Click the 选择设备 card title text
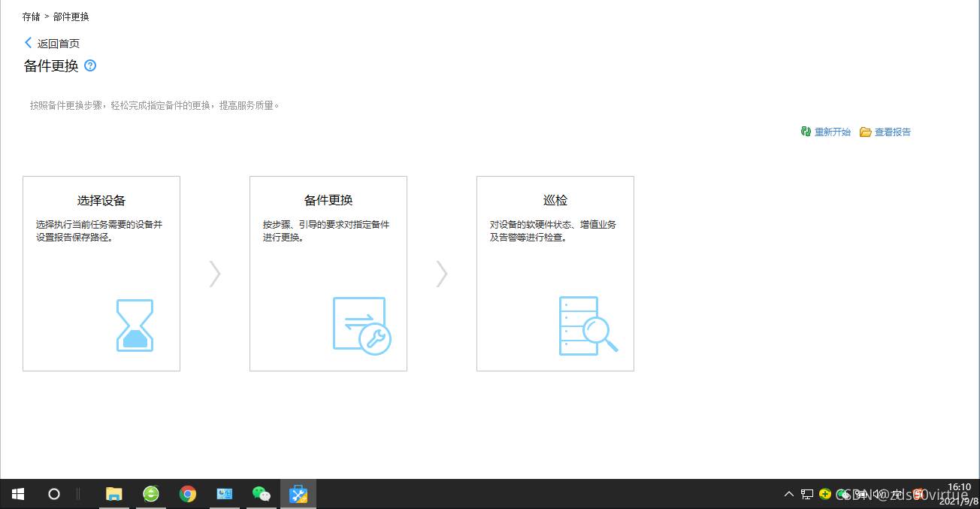The height and width of the screenshot is (509, 980). [x=101, y=201]
